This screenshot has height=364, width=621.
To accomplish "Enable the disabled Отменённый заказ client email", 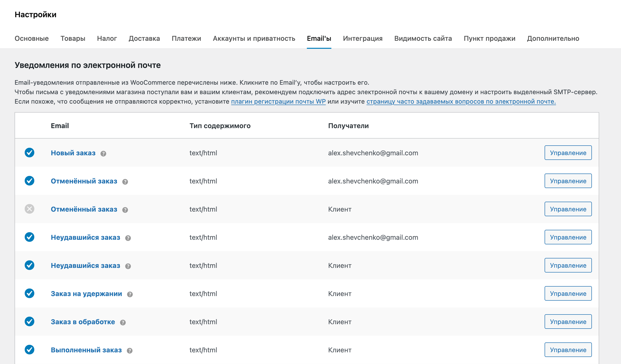I will 30,209.
